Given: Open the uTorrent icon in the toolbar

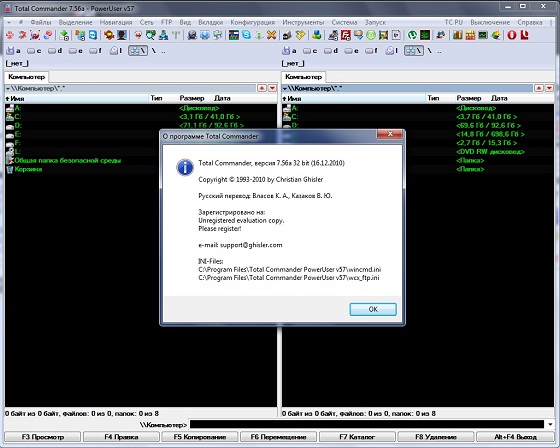Looking at the screenshot, I should click(412, 35).
